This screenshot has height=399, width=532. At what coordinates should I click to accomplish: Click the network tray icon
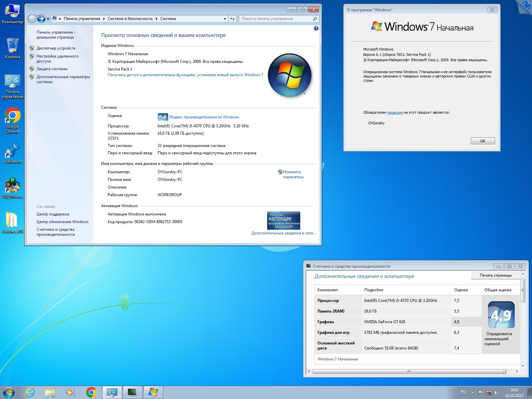[489, 393]
